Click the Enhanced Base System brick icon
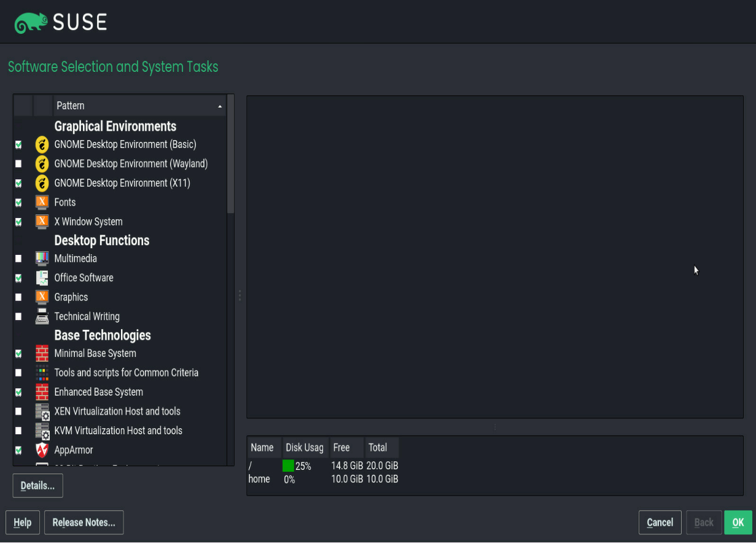 (x=42, y=392)
